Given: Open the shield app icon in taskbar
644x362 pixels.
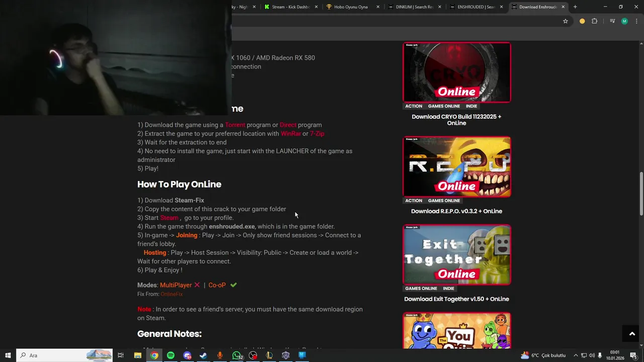Looking at the screenshot, I should coord(286,355).
